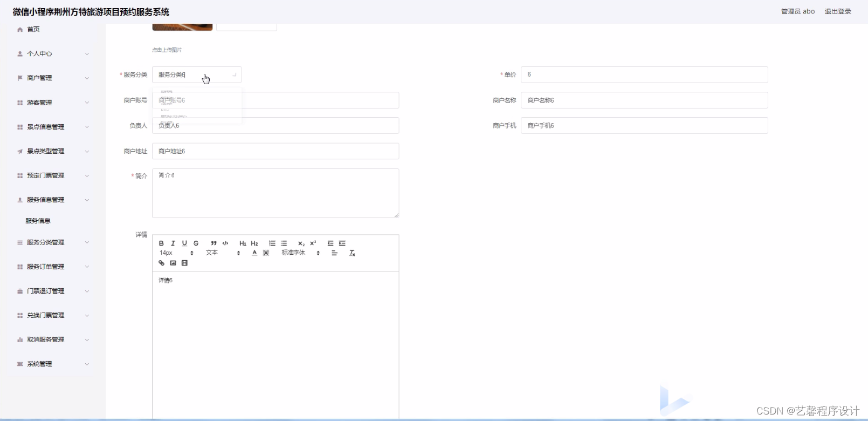Click the 商户地址 input field
The image size is (868, 421).
pyautogui.click(x=275, y=151)
